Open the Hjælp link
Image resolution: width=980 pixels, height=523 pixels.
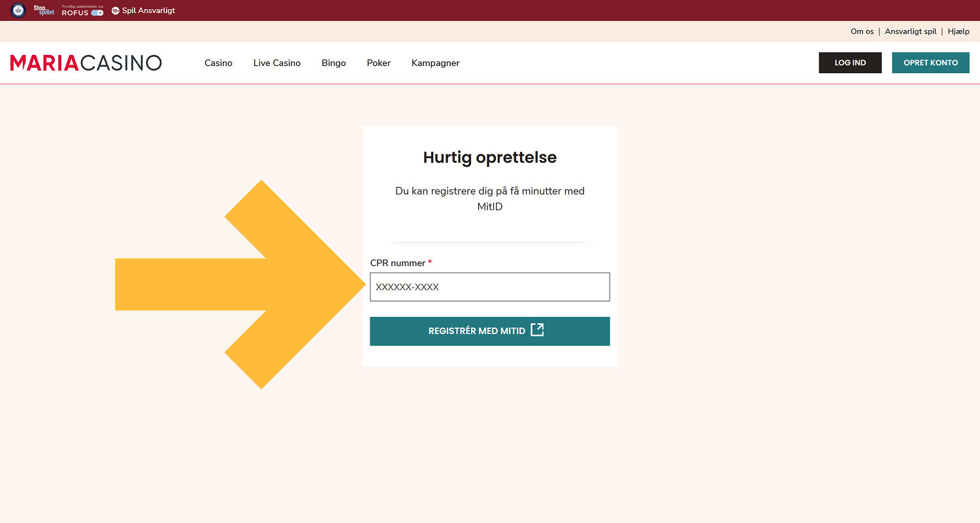[x=958, y=31]
